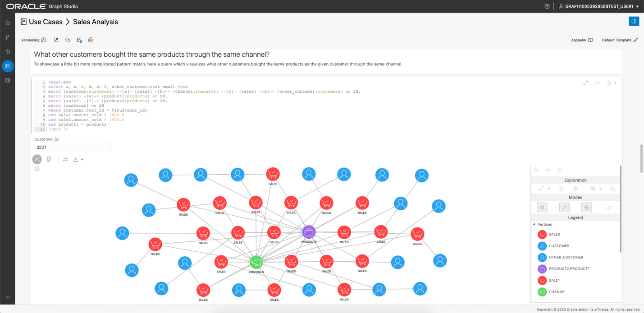This screenshot has width=644, height=313.
Task: Click the customer_id input field
Action: coord(73,147)
